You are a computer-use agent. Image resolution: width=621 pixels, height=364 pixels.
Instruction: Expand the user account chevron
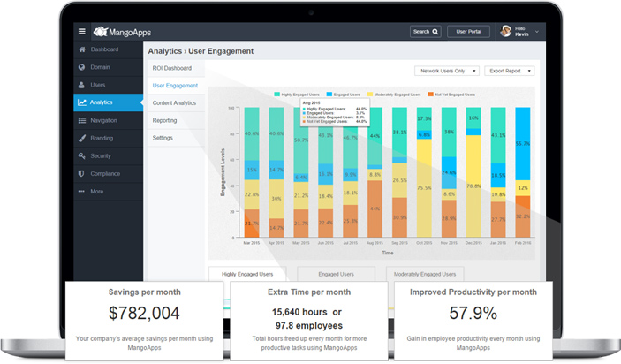[x=537, y=32]
